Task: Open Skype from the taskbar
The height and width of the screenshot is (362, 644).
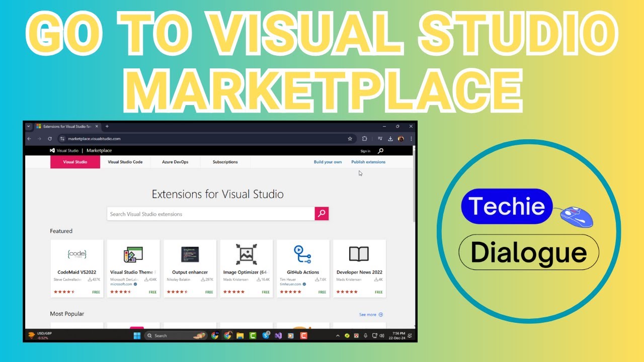Action: (266, 335)
